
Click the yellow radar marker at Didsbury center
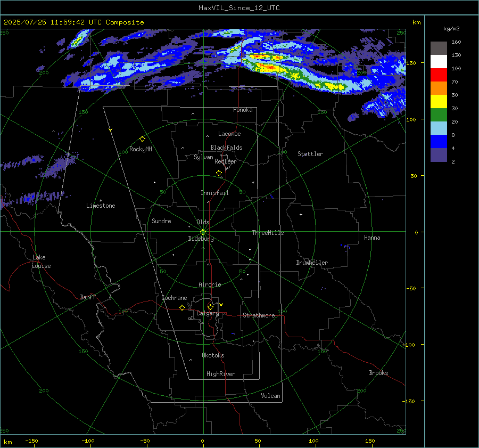[203, 232]
